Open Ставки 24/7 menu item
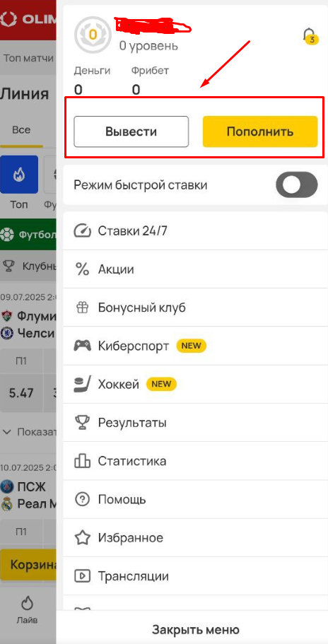The width and height of the screenshot is (328, 644). click(x=195, y=231)
